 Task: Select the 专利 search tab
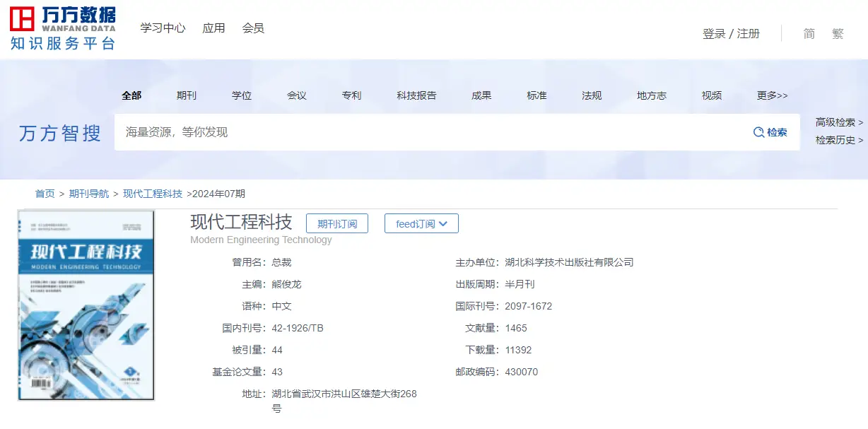351,95
